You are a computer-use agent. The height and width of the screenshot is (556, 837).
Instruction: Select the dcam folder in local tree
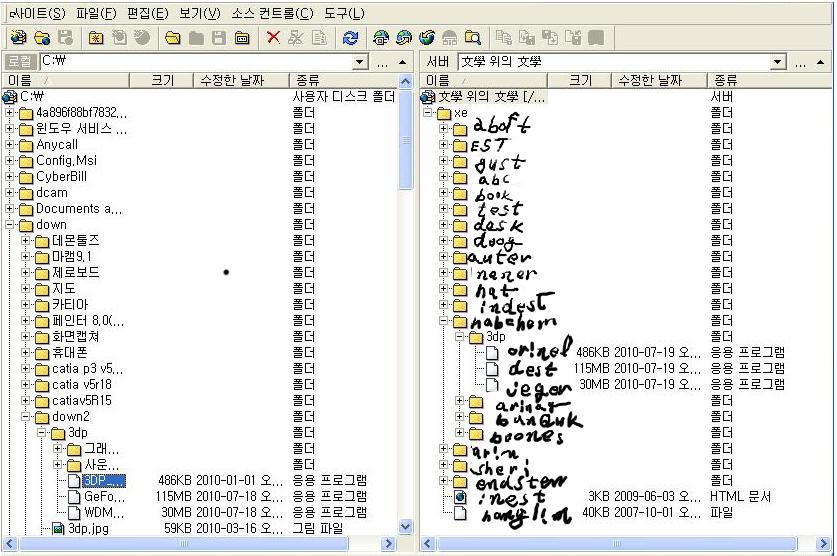coord(52,193)
